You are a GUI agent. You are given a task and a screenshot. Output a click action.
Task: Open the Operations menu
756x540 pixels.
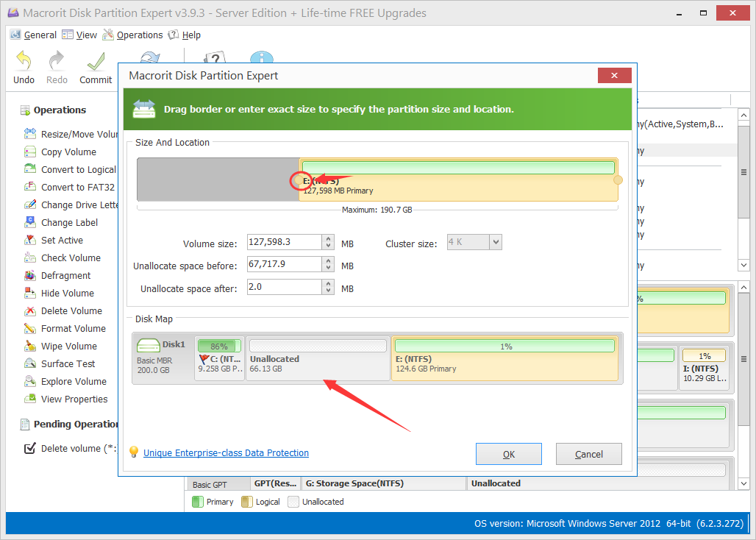pyautogui.click(x=132, y=35)
